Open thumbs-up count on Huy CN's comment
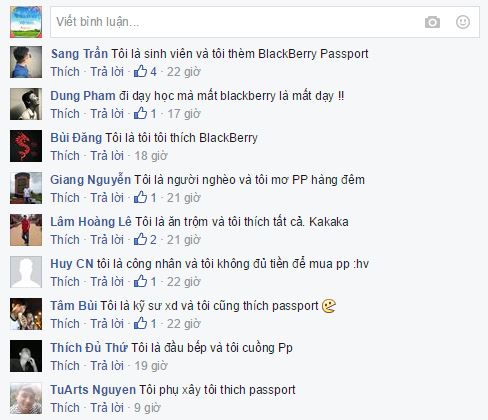488x420 pixels. 145,281
